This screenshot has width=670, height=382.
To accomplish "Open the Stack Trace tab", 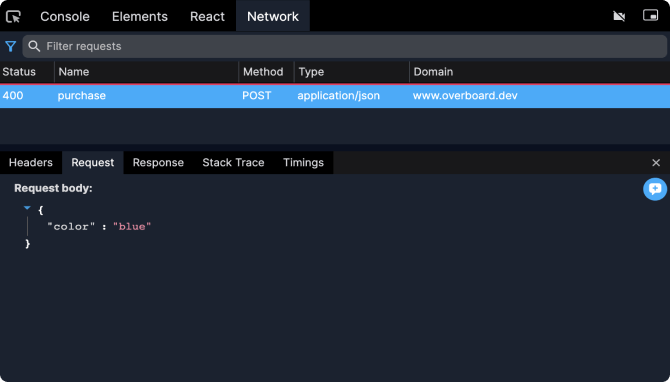I will point(233,162).
